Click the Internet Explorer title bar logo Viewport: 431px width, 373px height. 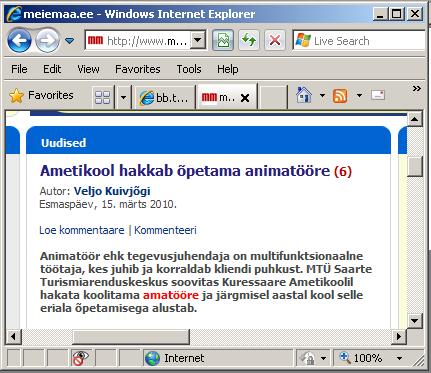tap(14, 15)
